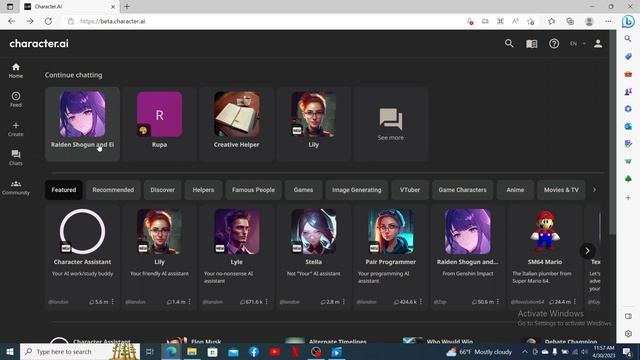Screen dimensions: 640x360
Task: Open the Edge favorites star icon
Action: [x=551, y=21]
